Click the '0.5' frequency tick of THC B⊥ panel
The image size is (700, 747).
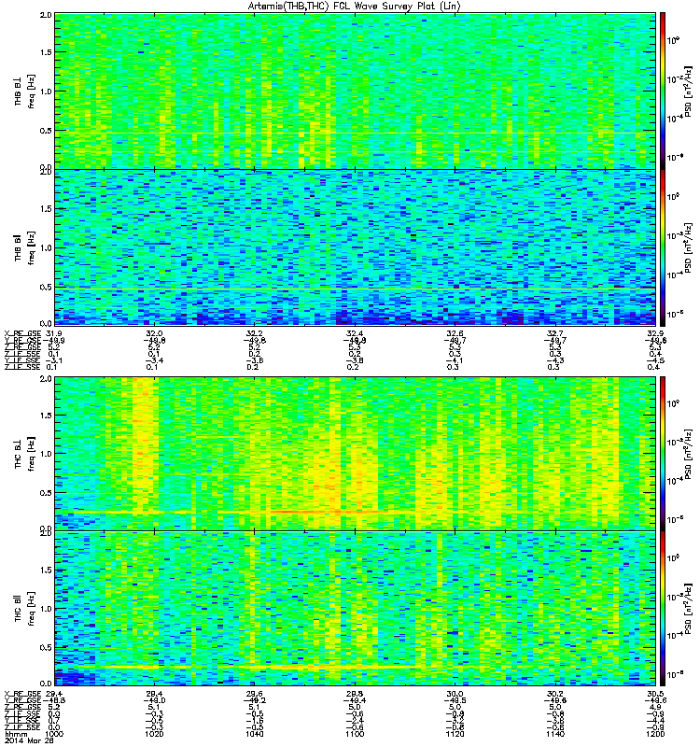tap(46, 493)
